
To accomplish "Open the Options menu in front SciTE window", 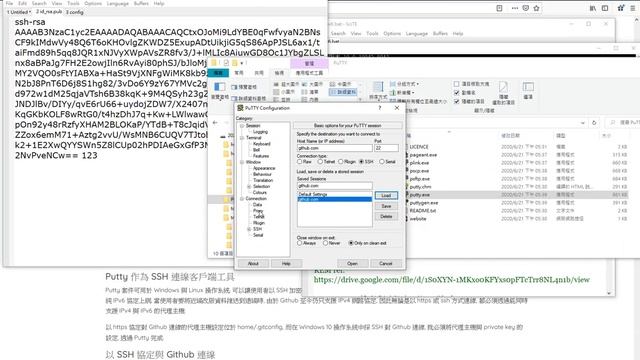I will coord(93,3).
